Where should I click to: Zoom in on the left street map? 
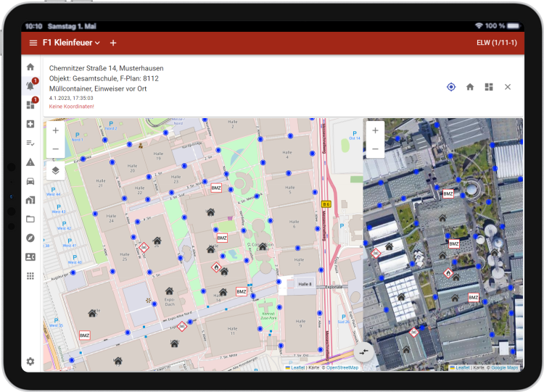point(56,130)
